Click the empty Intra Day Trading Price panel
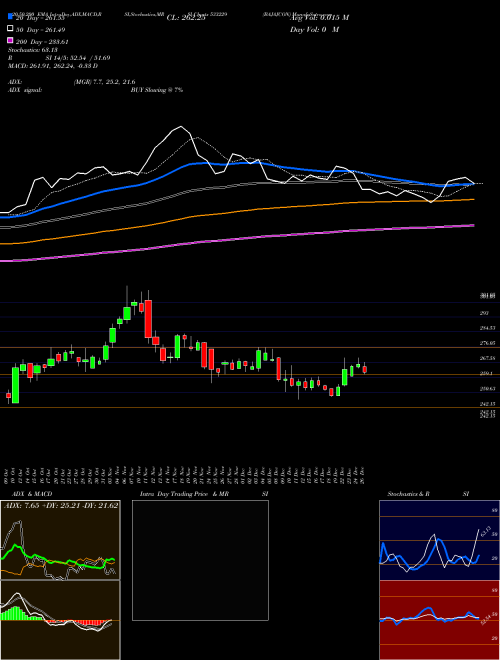The image size is (500, 660). point(200,560)
